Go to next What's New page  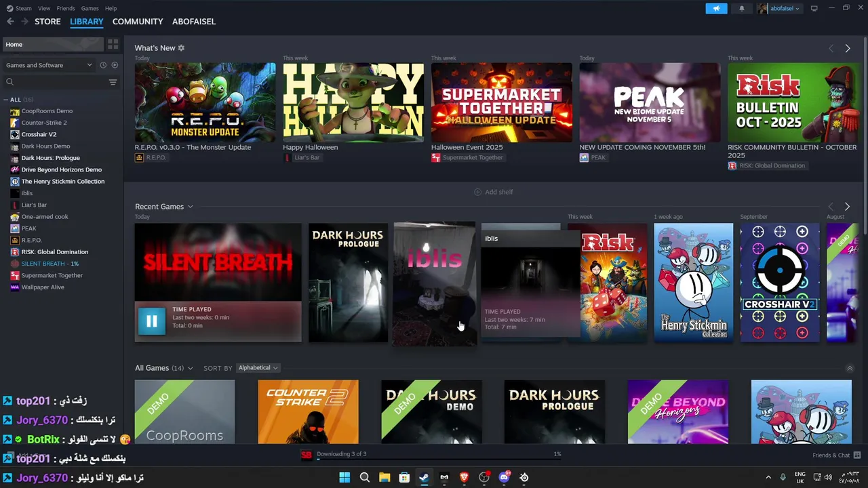pyautogui.click(x=847, y=48)
